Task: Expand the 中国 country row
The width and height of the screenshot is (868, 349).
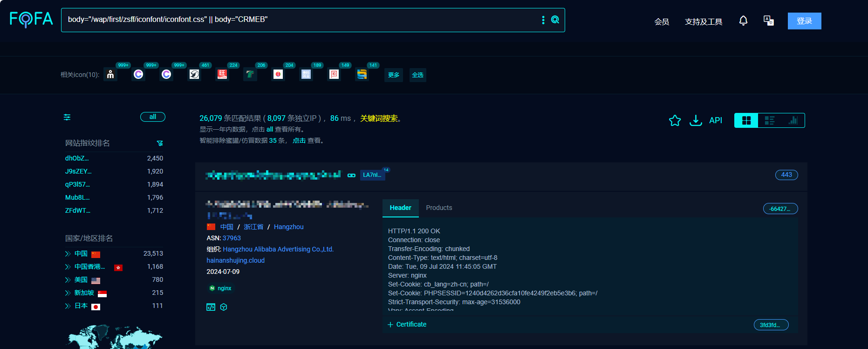Action: [68, 254]
